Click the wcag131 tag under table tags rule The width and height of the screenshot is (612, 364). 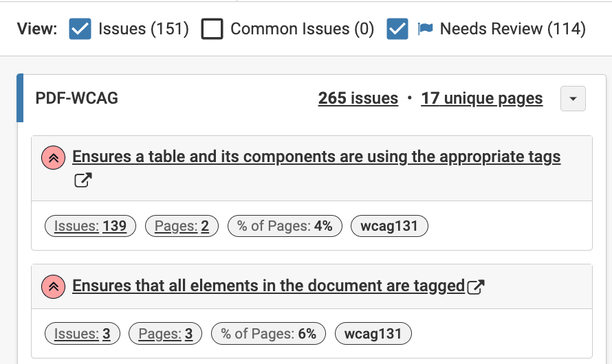click(389, 226)
